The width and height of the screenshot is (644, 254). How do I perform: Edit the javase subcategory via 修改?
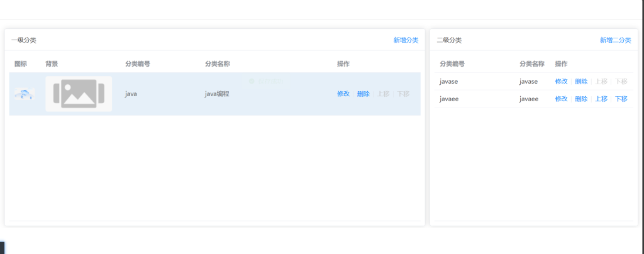pos(561,81)
